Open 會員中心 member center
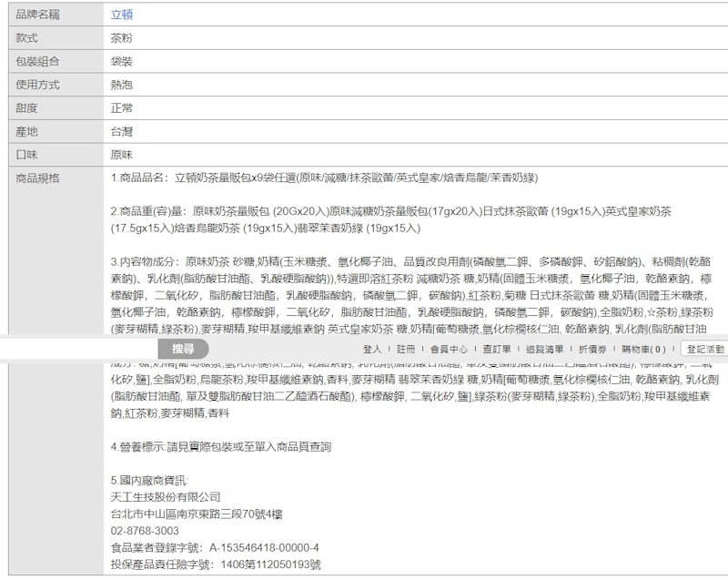This screenshot has width=728, height=580. [x=449, y=350]
